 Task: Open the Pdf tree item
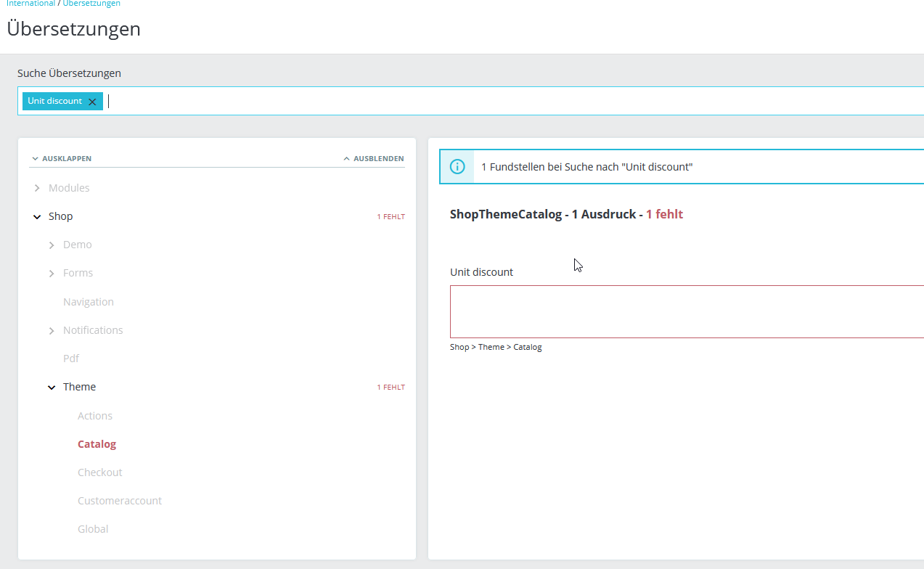click(x=71, y=359)
